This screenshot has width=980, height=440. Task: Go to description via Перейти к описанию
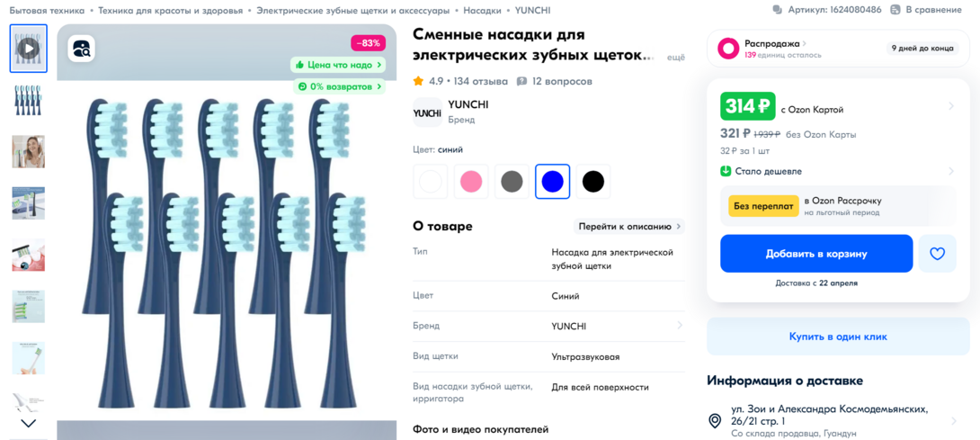pos(629,227)
